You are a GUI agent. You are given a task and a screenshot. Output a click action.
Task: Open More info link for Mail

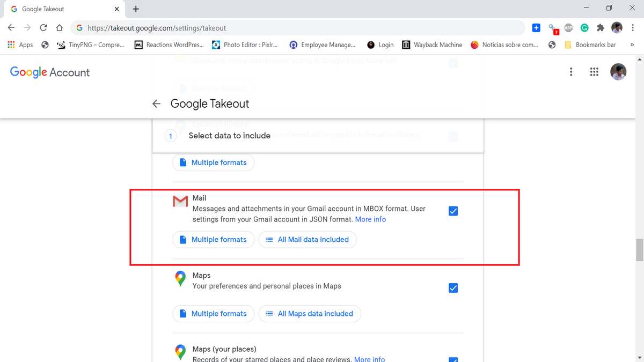point(370,219)
